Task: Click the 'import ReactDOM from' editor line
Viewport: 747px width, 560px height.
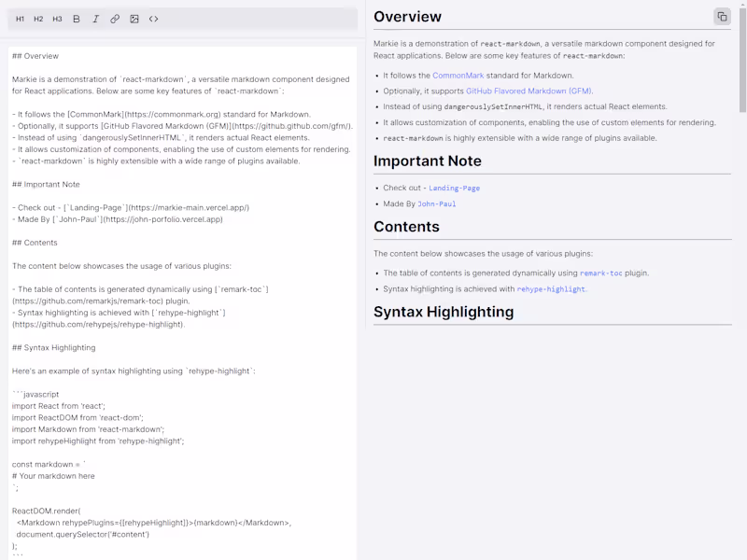Action: [78, 417]
